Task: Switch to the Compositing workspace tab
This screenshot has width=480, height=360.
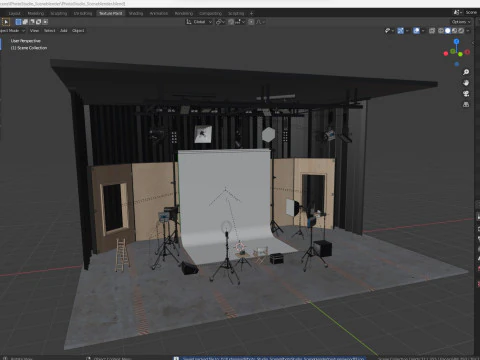Action: pyautogui.click(x=211, y=13)
